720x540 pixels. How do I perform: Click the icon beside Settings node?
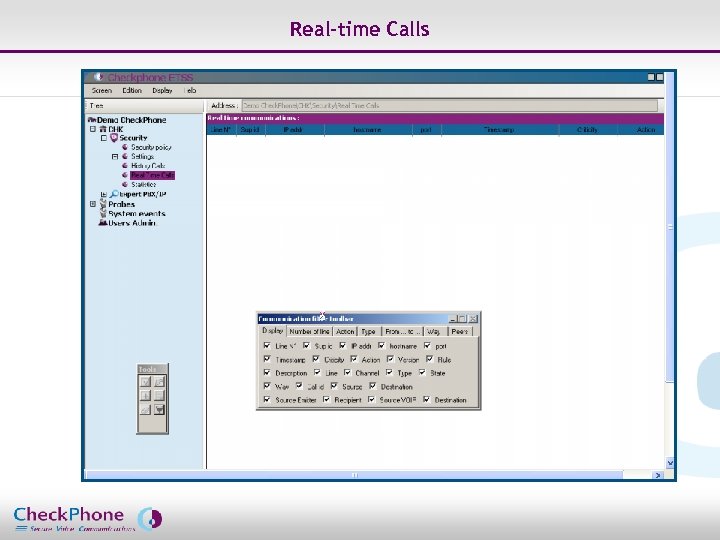coord(125,156)
